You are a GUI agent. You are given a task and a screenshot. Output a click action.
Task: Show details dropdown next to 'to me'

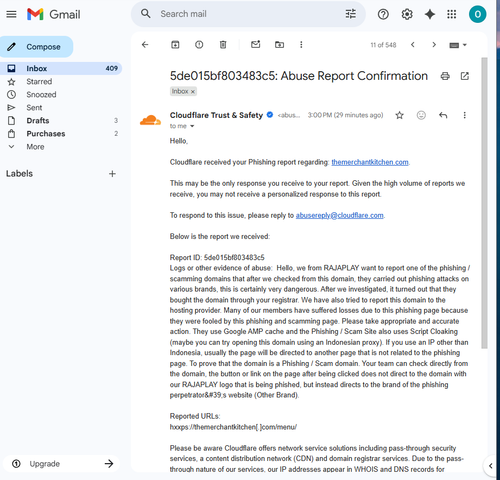[x=192, y=126]
